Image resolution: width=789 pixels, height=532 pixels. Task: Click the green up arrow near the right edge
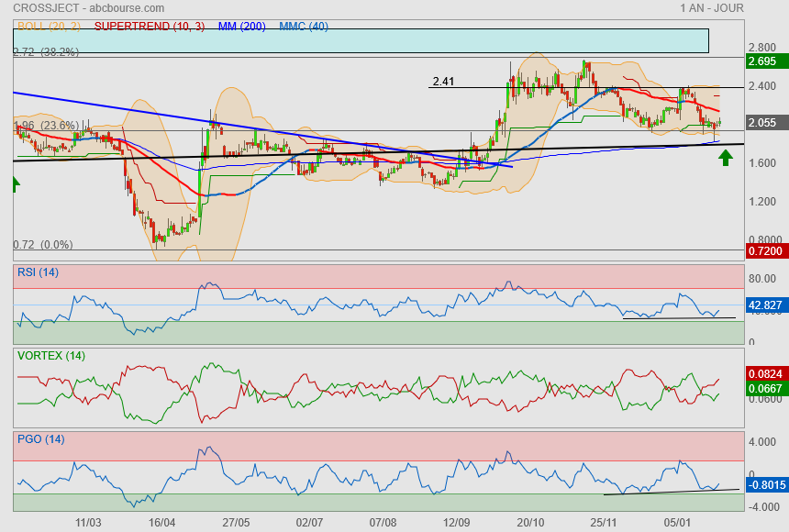point(726,158)
